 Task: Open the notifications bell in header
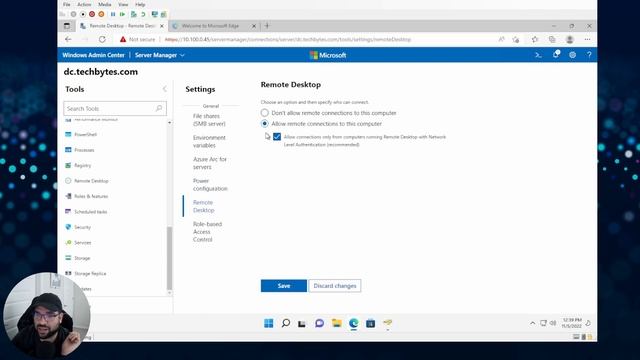(556, 54)
